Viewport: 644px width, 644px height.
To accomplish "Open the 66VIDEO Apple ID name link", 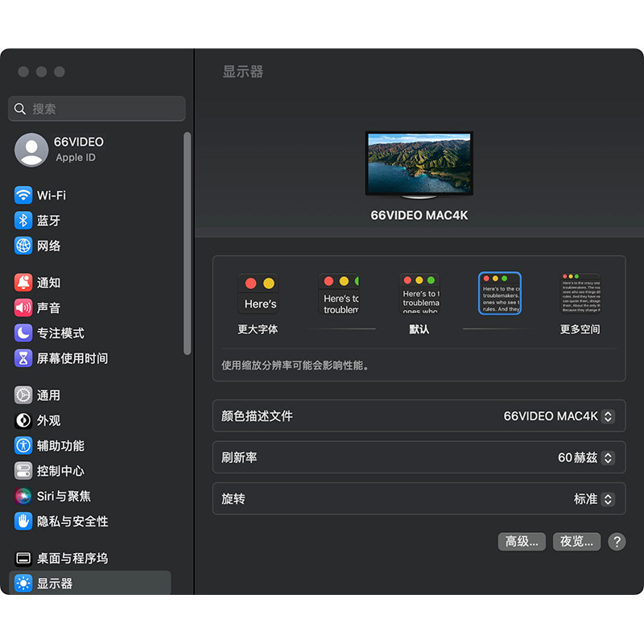I will (79, 142).
